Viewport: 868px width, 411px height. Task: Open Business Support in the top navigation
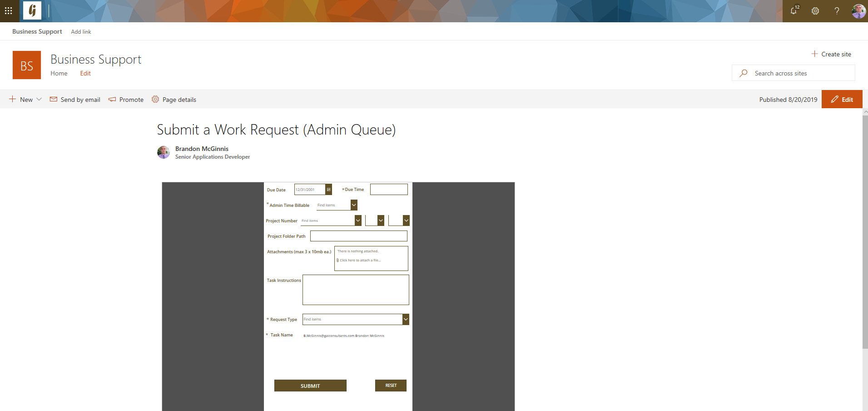[x=37, y=31]
